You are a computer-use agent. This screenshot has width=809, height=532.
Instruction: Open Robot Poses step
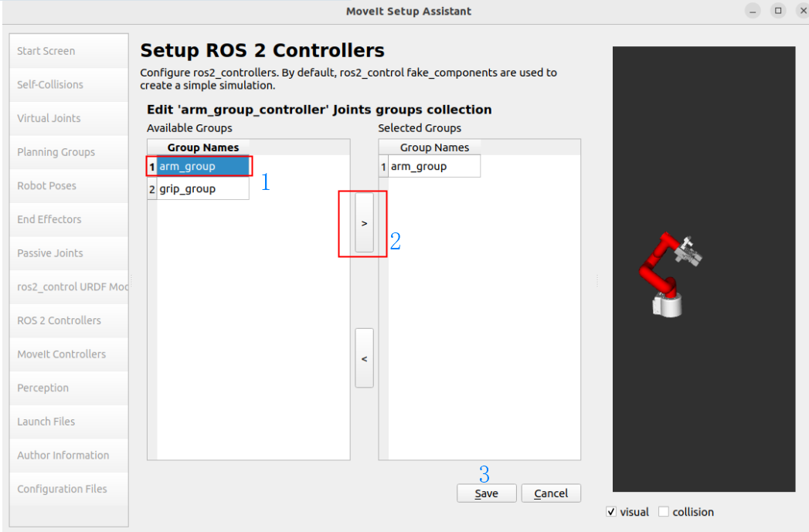[x=69, y=185]
